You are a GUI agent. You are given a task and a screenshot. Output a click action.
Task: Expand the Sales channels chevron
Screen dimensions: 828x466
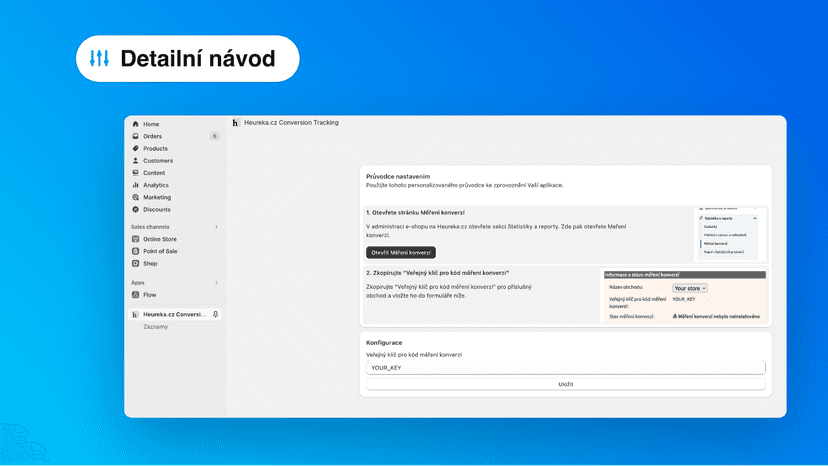[x=216, y=227]
